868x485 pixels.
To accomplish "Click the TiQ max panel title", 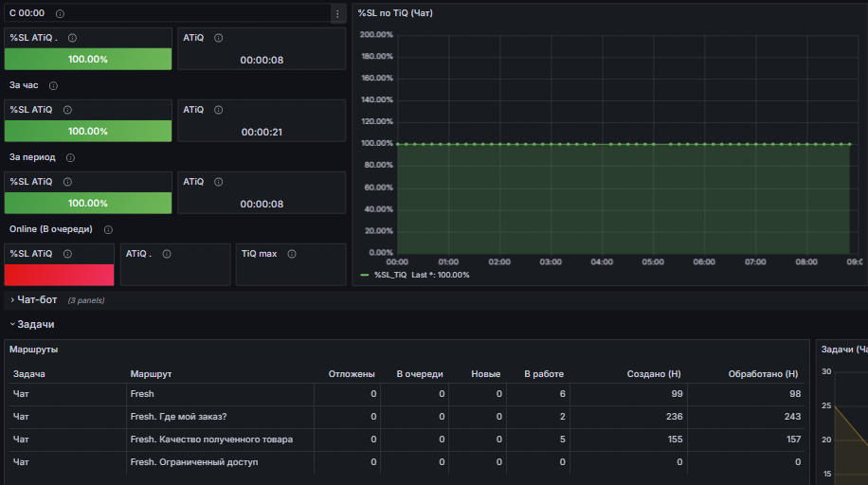I will (259, 254).
